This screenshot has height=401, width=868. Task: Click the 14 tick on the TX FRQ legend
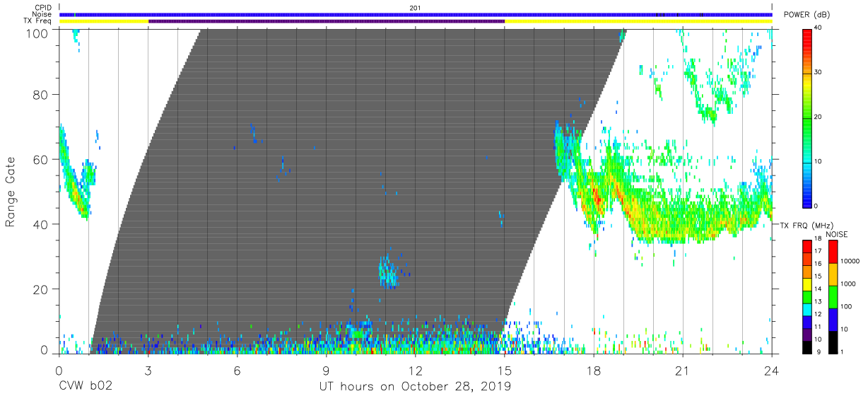(x=817, y=290)
